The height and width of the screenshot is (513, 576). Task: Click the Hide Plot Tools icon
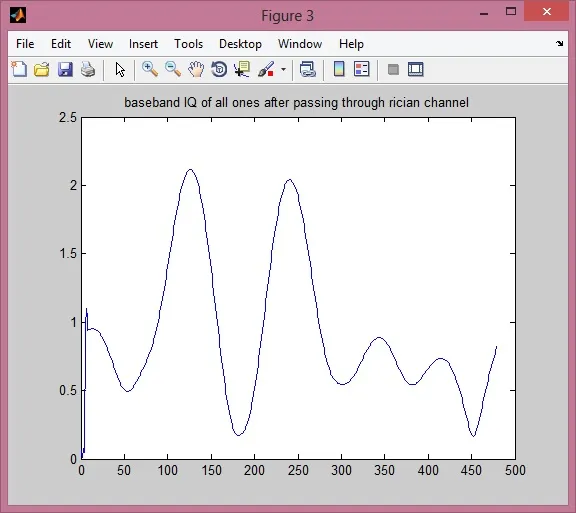tap(393, 69)
